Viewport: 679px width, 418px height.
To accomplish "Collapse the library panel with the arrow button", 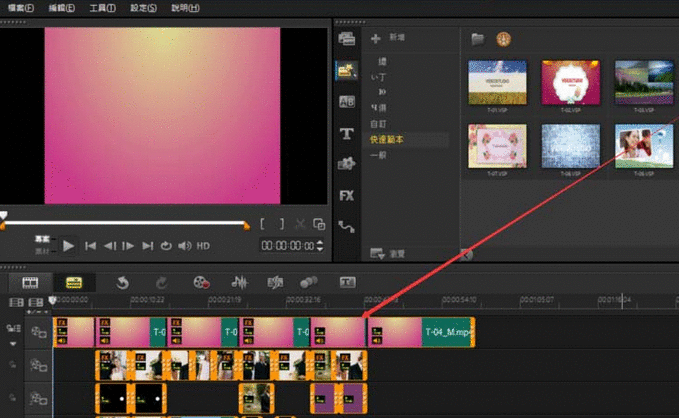I will coord(466,254).
